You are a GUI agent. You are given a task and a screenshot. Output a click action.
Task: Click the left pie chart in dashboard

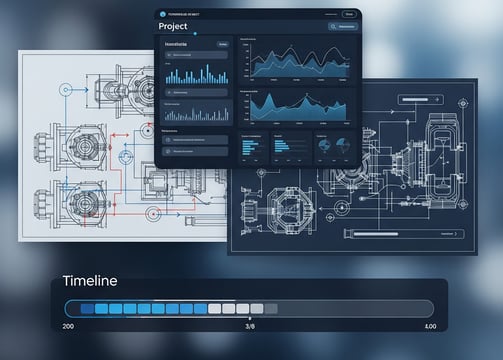click(x=324, y=146)
